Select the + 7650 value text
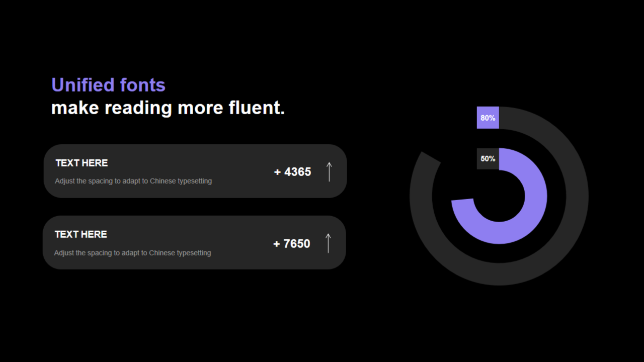The image size is (644, 362). 291,244
